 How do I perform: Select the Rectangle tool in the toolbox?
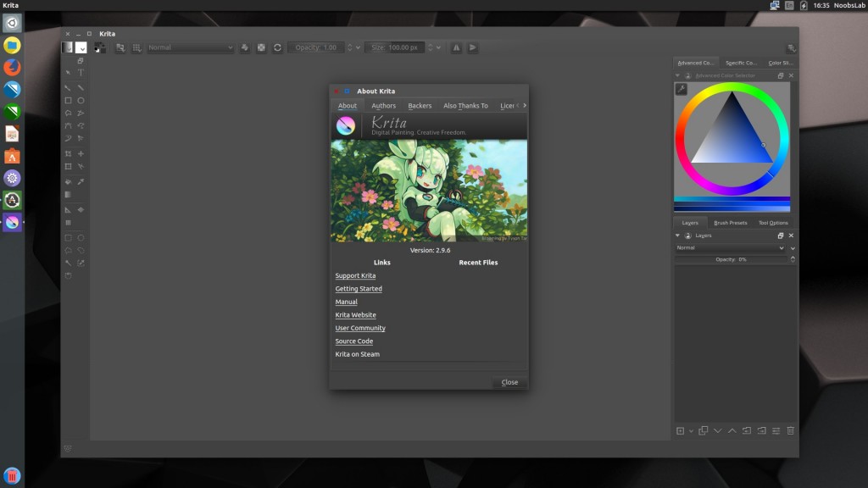tap(70, 100)
